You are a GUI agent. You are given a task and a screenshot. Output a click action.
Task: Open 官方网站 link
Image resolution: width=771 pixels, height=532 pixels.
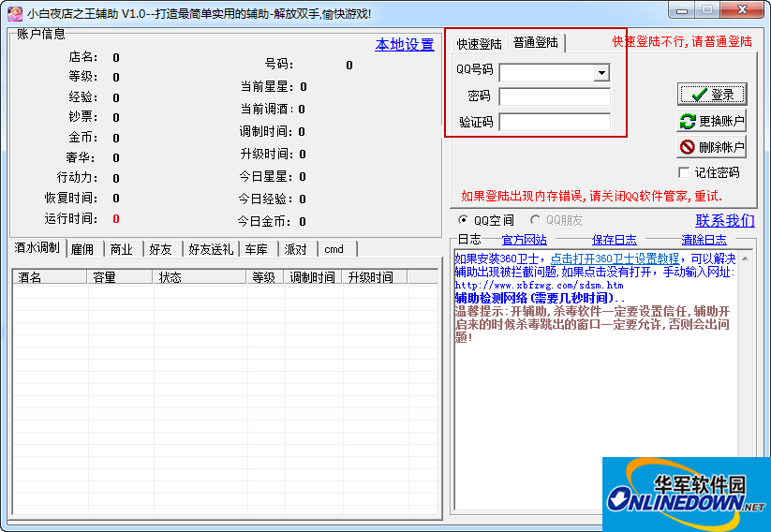[x=525, y=240]
